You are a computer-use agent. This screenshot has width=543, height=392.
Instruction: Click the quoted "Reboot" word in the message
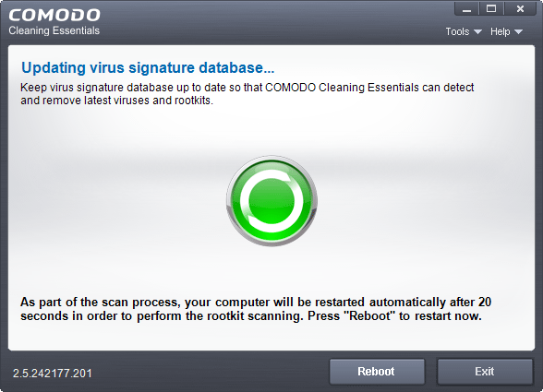370,315
